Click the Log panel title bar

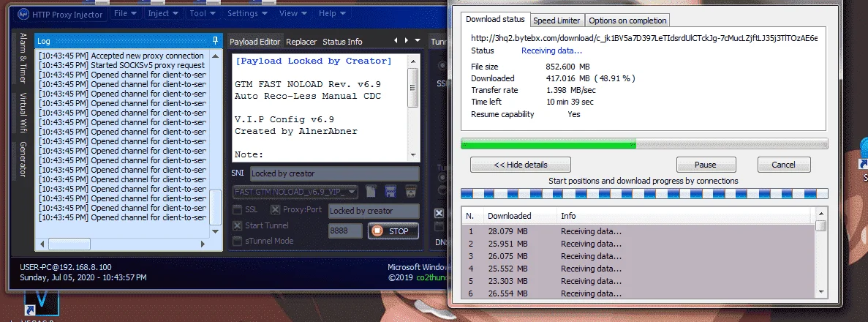point(128,40)
